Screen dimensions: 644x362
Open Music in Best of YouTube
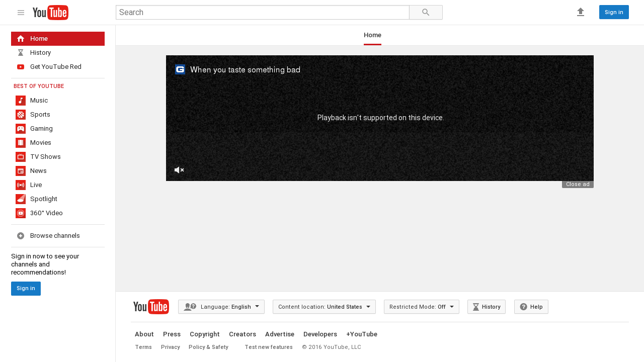58,101
